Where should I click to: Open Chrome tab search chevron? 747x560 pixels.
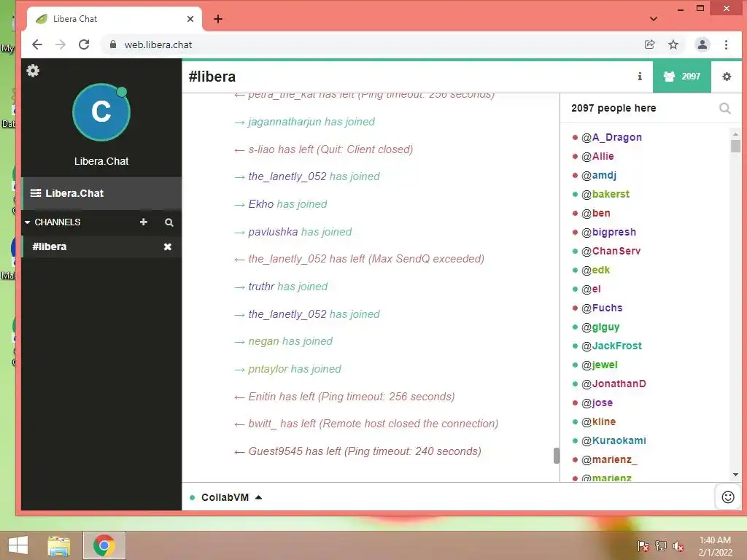(x=654, y=19)
